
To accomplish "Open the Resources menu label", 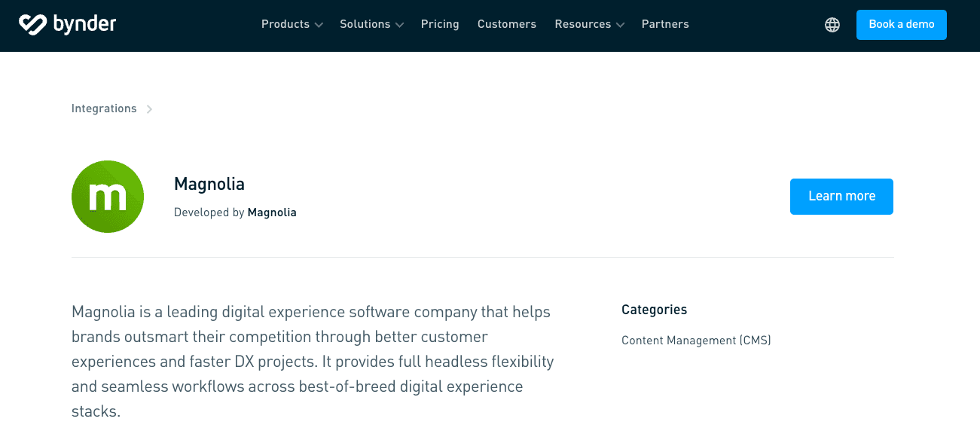I will tap(582, 24).
